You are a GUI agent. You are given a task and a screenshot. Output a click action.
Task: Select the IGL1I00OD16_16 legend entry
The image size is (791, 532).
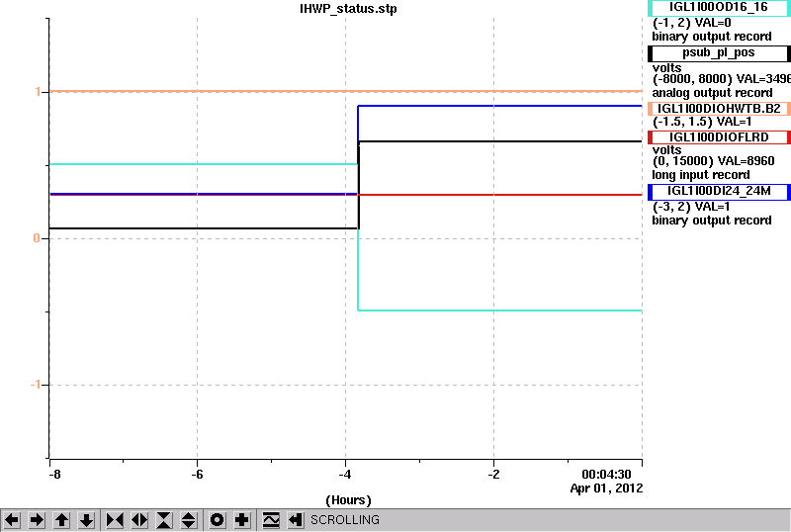click(x=719, y=8)
